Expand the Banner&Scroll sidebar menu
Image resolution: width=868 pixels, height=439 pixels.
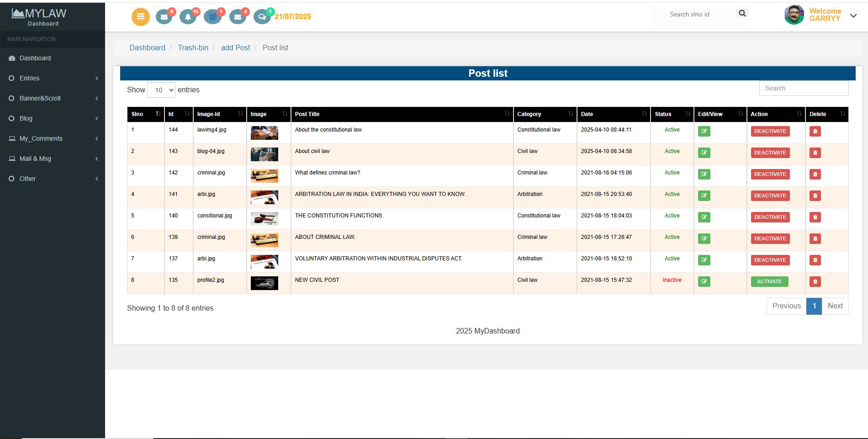53,98
